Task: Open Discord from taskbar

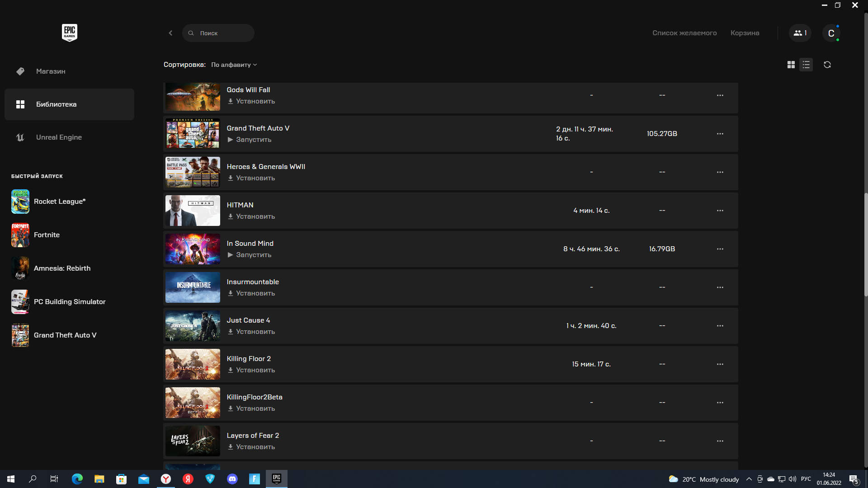Action: [x=232, y=479]
